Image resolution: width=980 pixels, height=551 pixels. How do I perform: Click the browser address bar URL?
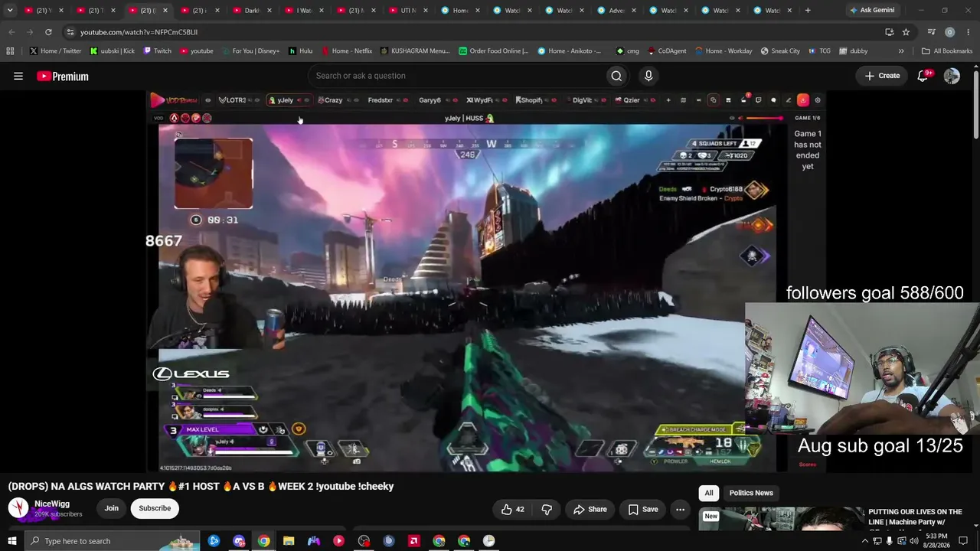(139, 32)
